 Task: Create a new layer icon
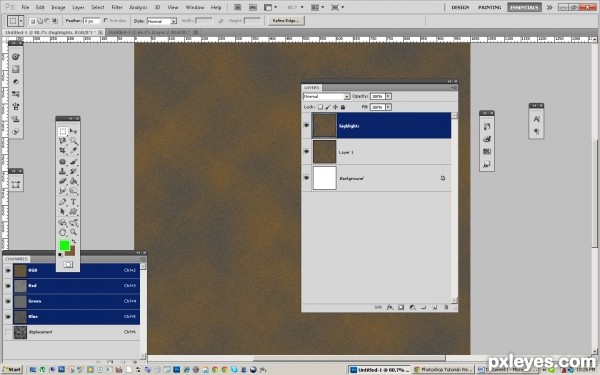click(435, 307)
